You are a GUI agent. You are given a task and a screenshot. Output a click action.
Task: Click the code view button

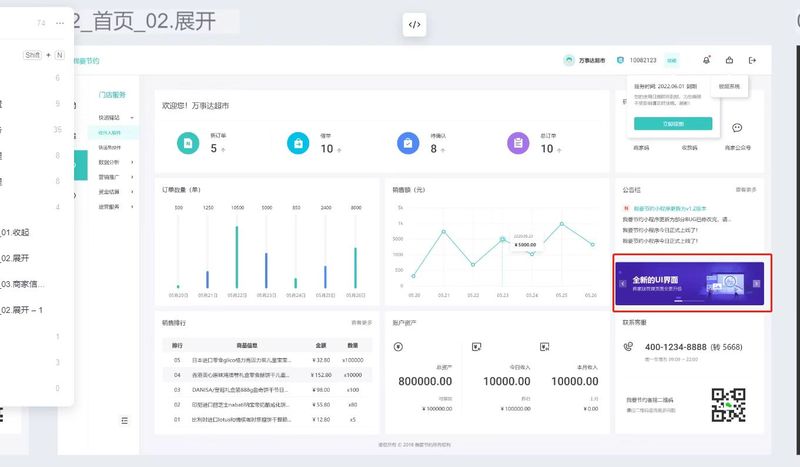415,25
